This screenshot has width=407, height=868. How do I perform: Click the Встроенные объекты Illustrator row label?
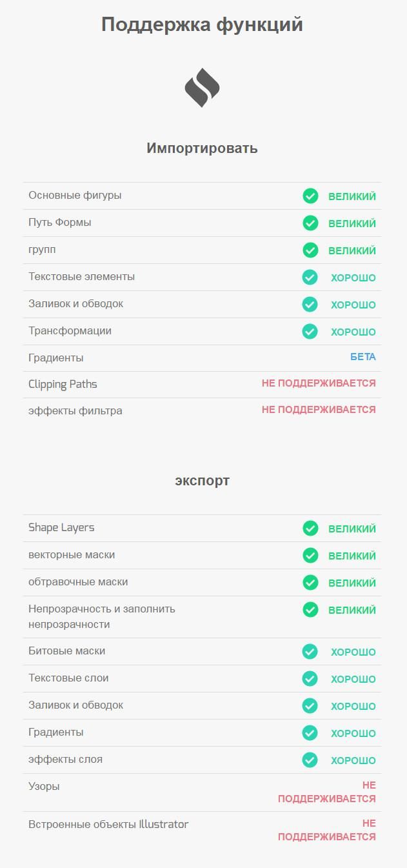pos(108,824)
